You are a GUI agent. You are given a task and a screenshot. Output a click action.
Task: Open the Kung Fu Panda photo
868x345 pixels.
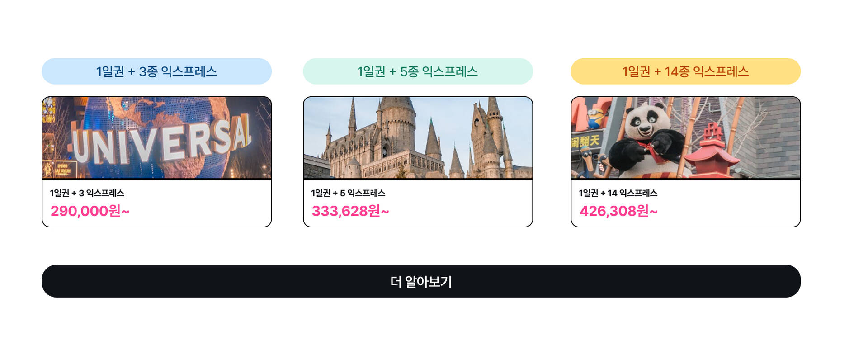tap(685, 138)
